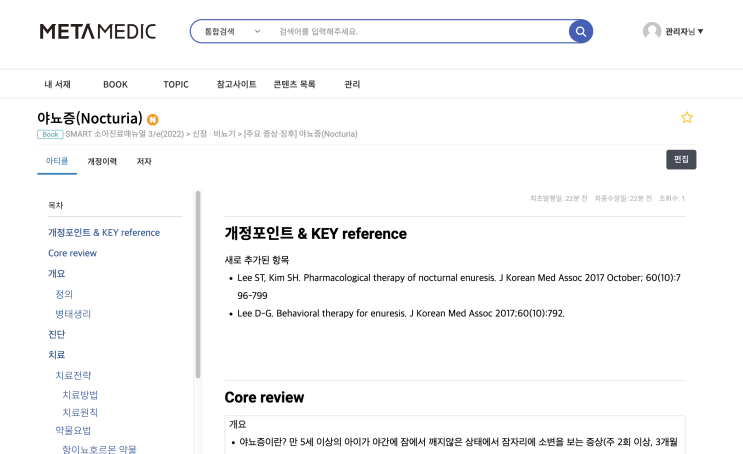Image resolution: width=743 pixels, height=454 pixels.
Task: Jump to 치료전략 in table of contents
Action: point(73,375)
